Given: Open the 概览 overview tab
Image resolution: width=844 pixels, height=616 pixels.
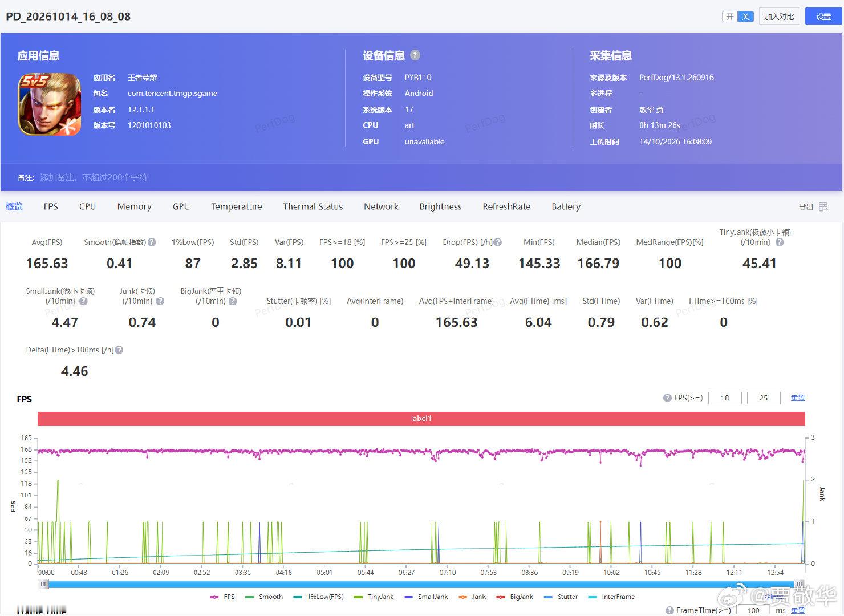Looking at the screenshot, I should point(14,206).
